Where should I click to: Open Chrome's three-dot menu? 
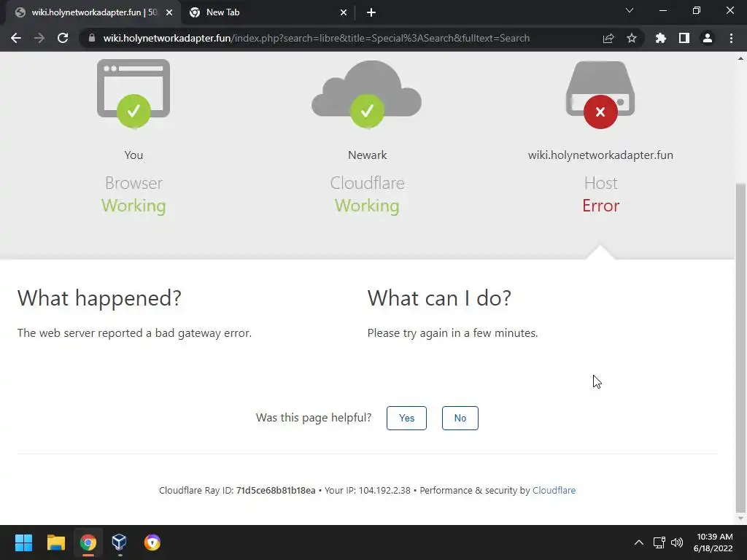click(x=731, y=38)
